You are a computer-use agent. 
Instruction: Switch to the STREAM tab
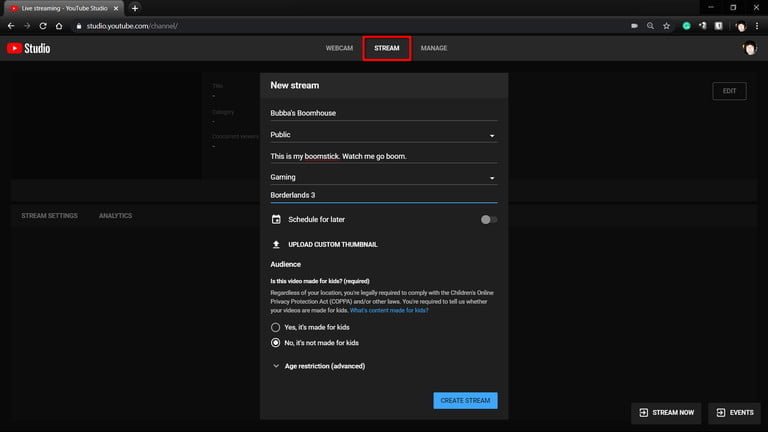click(x=386, y=48)
